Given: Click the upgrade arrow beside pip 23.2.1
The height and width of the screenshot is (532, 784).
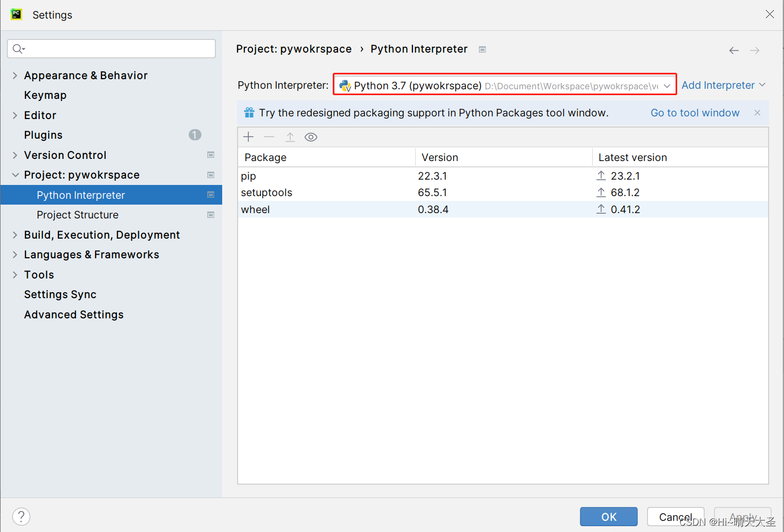Looking at the screenshot, I should coord(601,175).
